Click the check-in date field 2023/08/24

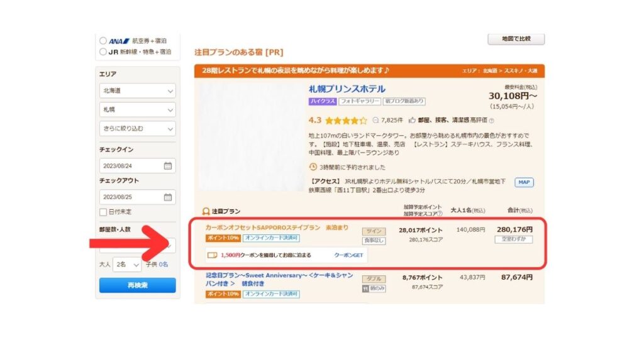[138, 166]
